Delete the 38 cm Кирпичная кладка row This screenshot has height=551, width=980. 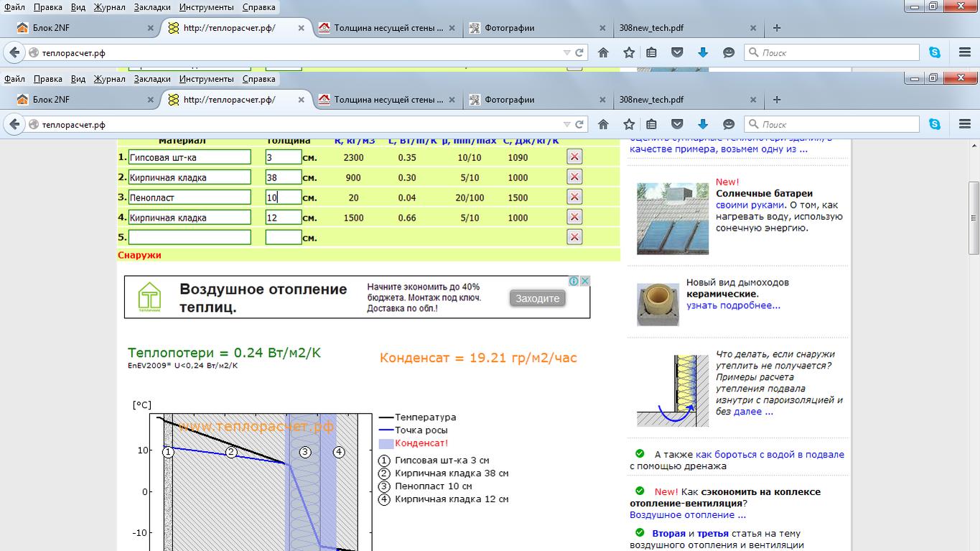[574, 177]
